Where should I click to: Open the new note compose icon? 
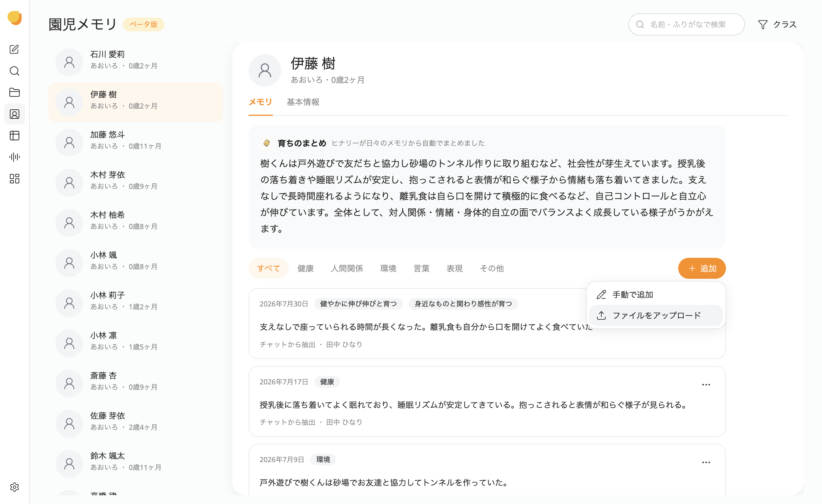pyautogui.click(x=14, y=49)
